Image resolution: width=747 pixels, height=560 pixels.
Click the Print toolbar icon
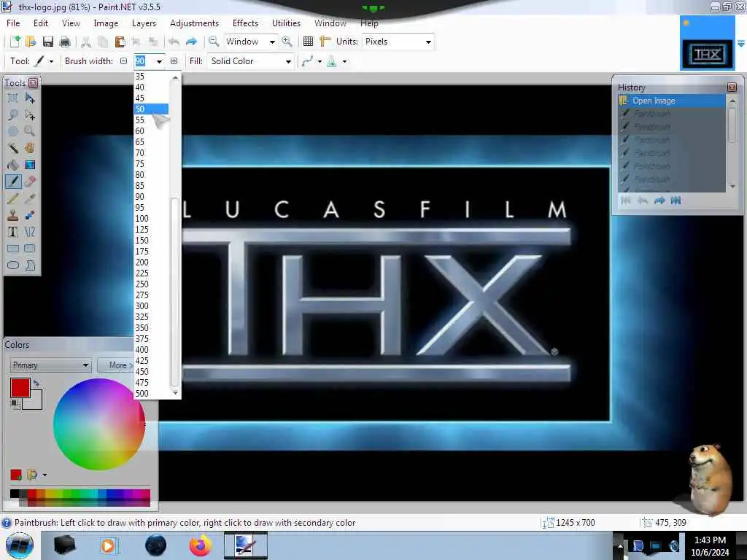[x=65, y=42]
